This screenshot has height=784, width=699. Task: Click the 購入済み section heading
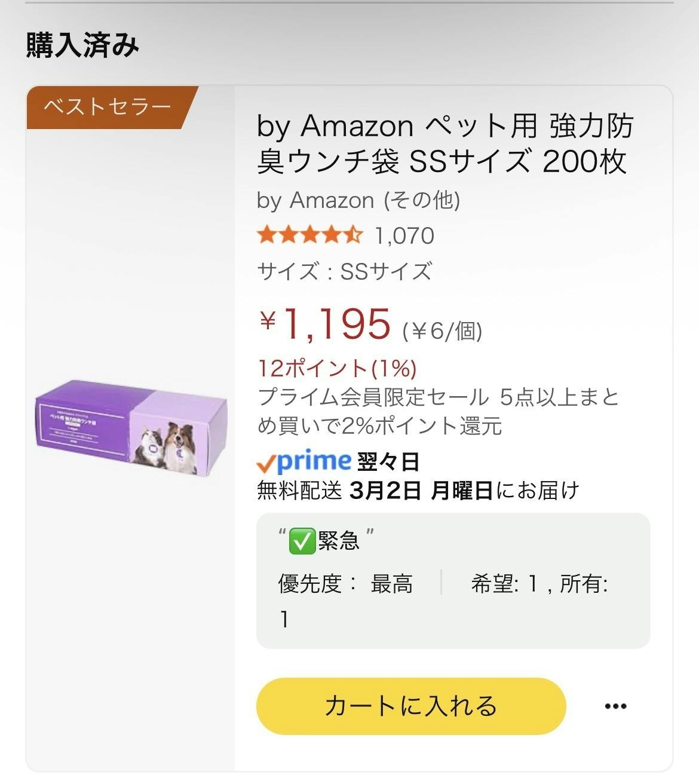(82, 46)
